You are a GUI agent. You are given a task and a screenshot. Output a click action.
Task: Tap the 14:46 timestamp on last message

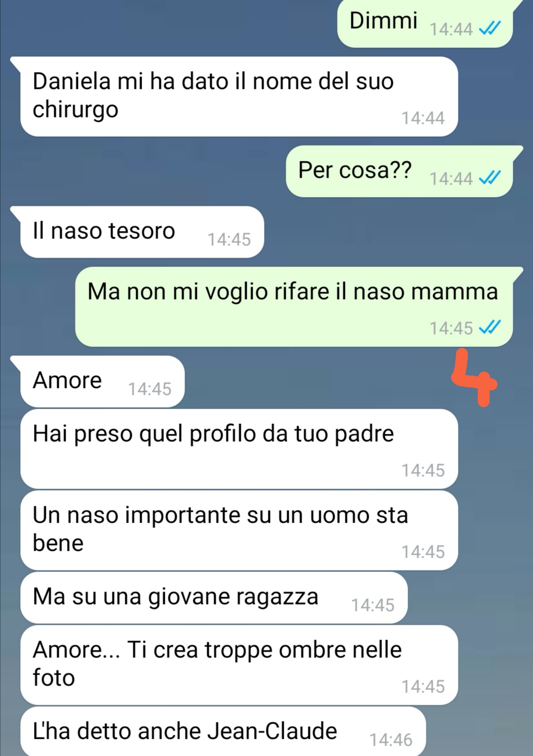(391, 740)
